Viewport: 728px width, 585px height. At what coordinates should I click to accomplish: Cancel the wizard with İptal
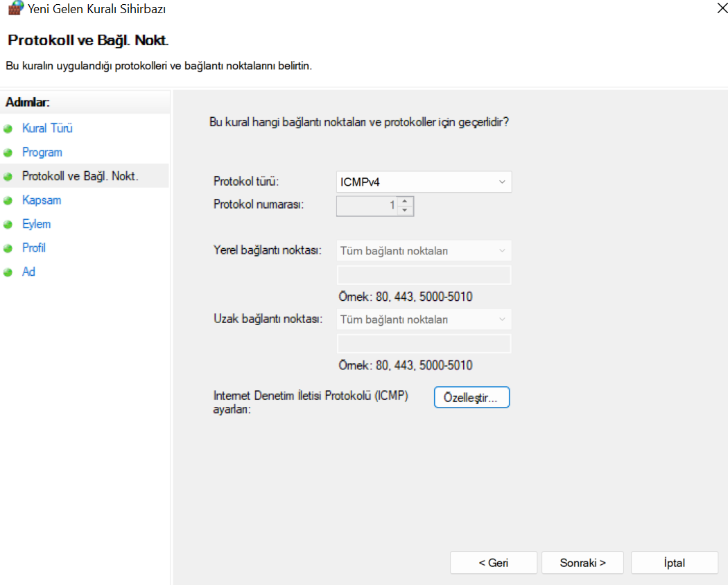point(674,563)
